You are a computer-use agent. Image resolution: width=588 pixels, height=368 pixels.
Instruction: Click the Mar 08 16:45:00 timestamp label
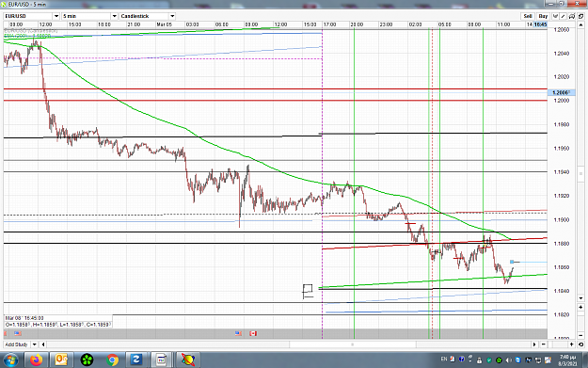click(x=24, y=318)
